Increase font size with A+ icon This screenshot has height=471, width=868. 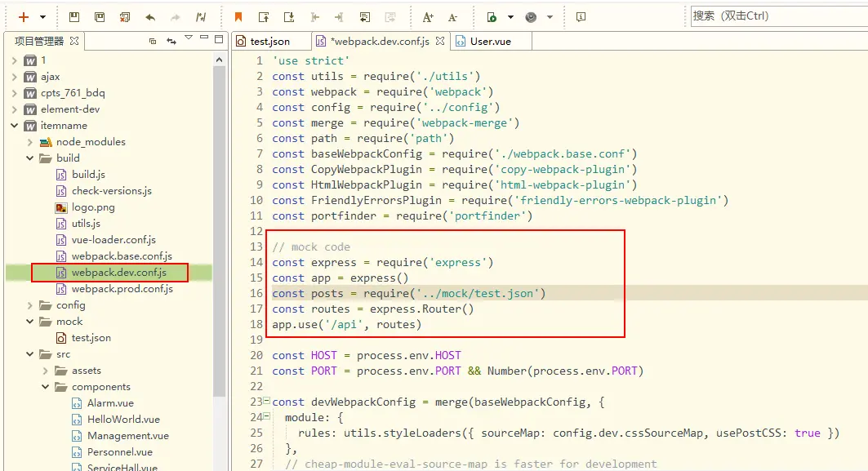click(428, 17)
